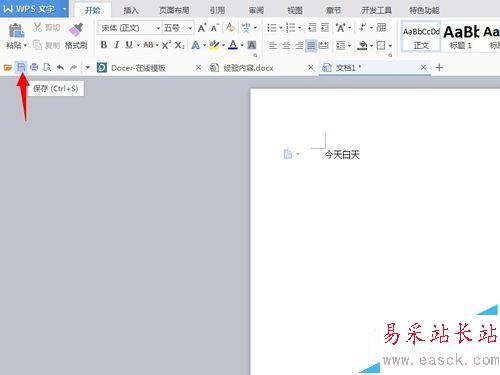Center align text
The width and height of the screenshot is (500, 375).
(286, 45)
